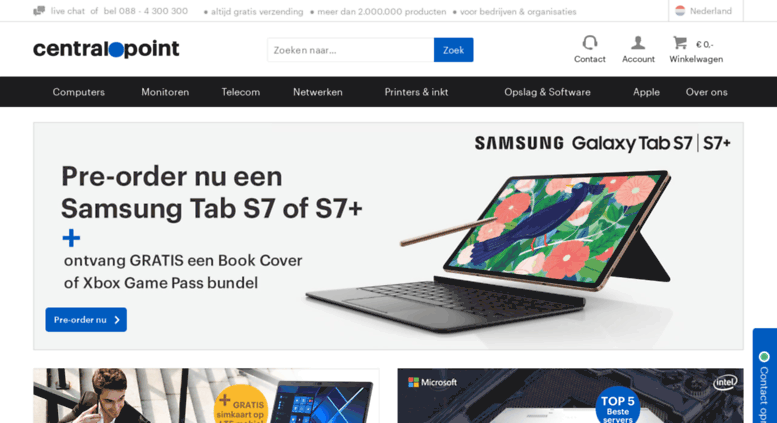Click the Netherlands flag icon

pyautogui.click(x=680, y=10)
